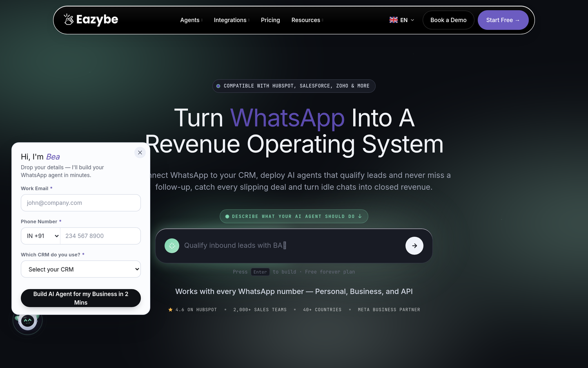Image resolution: width=588 pixels, height=368 pixels.
Task: Click the green spinner icon in prompt box
Action: pos(172,246)
